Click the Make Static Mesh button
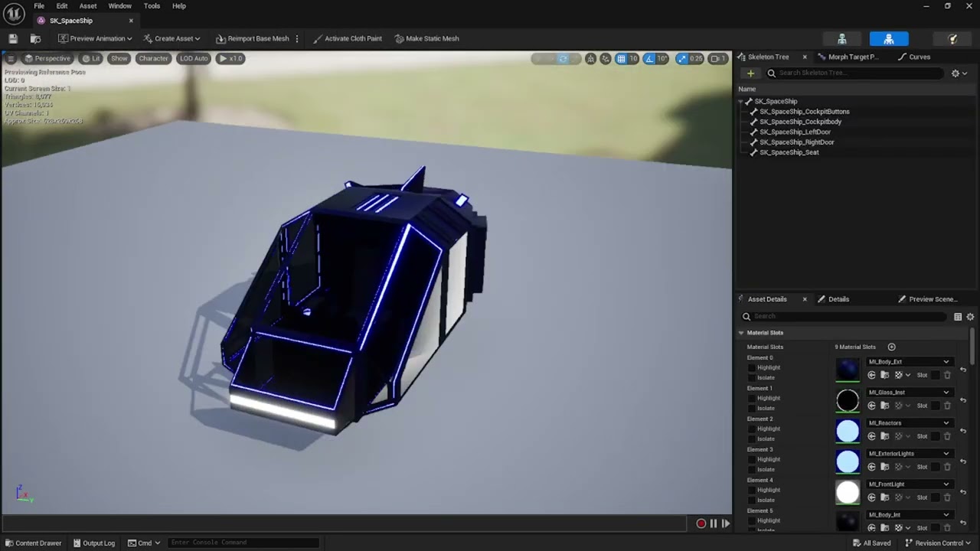This screenshot has height=551, width=980. tap(426, 38)
